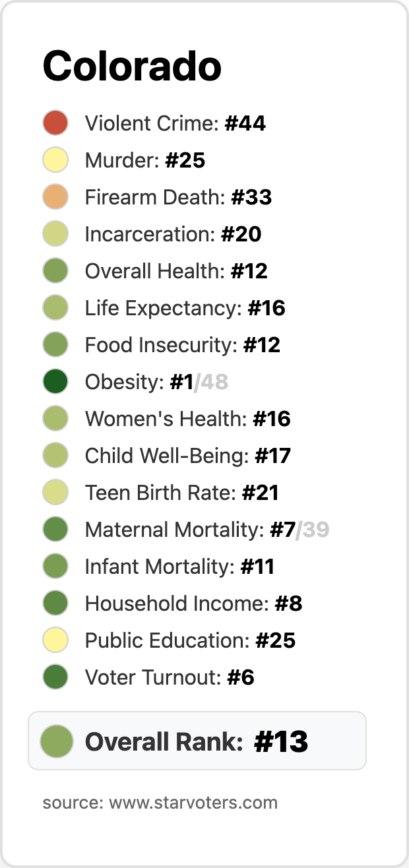Click the Household Income indicator dot
The height and width of the screenshot is (868, 409).
pos(55,604)
